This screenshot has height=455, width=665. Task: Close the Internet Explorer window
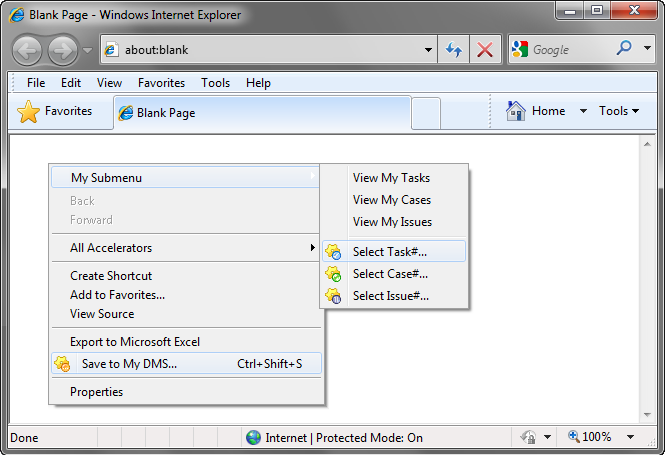coord(634,11)
